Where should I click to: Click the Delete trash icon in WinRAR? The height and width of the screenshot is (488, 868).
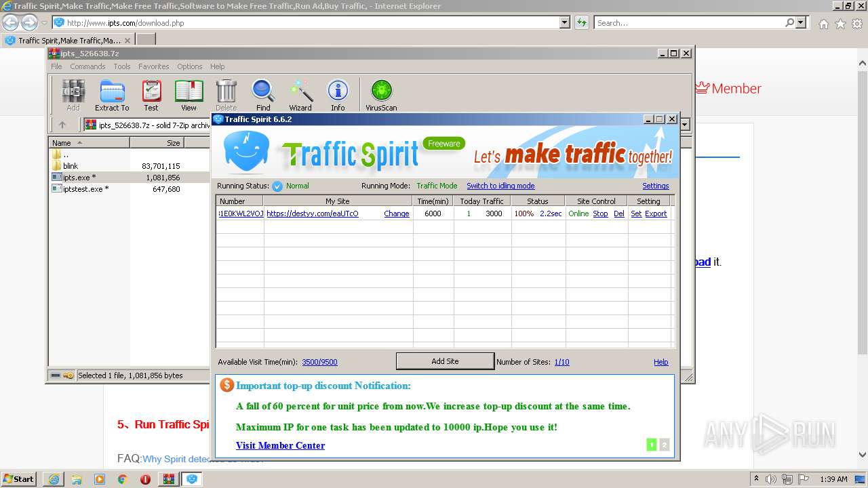pos(226,95)
